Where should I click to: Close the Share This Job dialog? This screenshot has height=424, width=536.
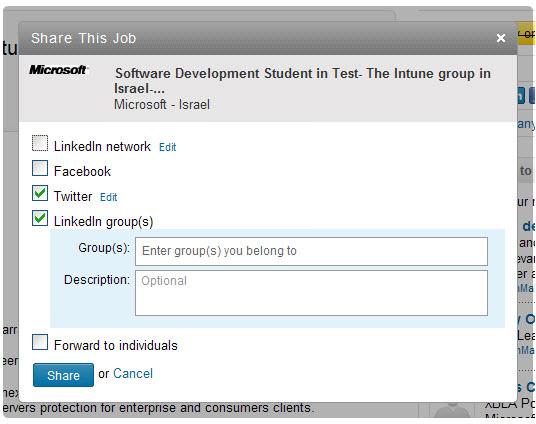point(501,38)
